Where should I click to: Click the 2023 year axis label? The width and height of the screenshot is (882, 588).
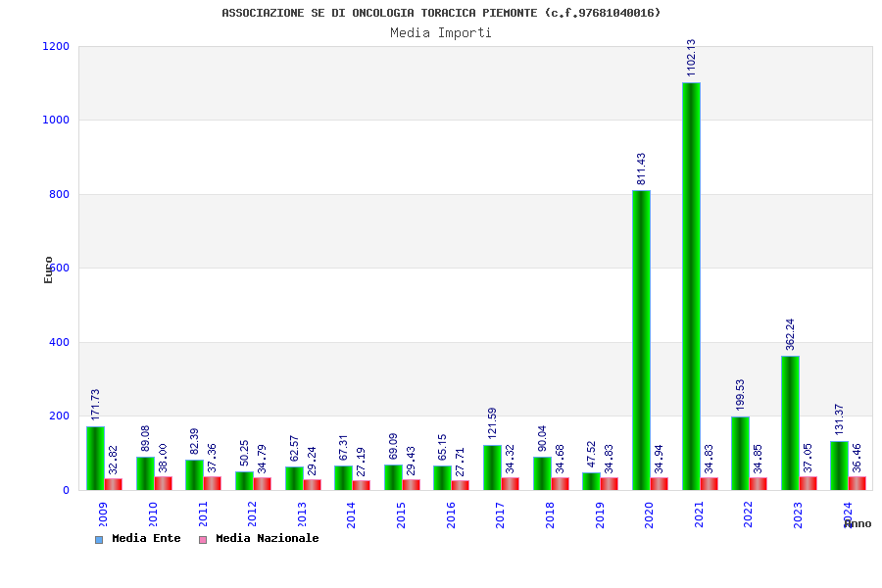pyautogui.click(x=798, y=514)
